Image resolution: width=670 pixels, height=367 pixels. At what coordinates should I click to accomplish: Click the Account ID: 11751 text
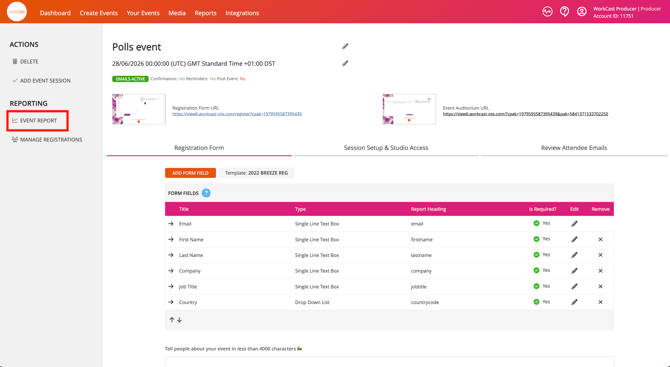click(x=613, y=16)
